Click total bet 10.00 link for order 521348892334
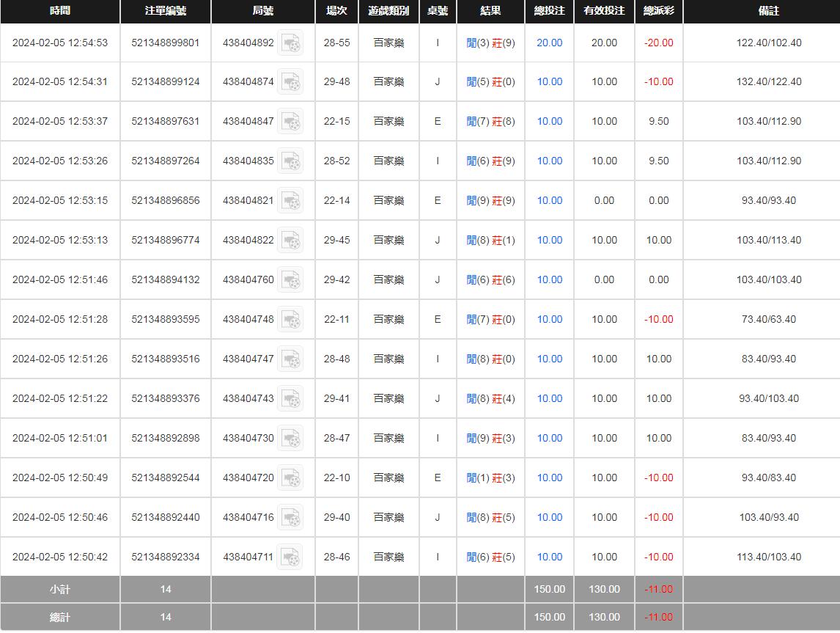Screen dimensions: 840x633 coord(550,557)
